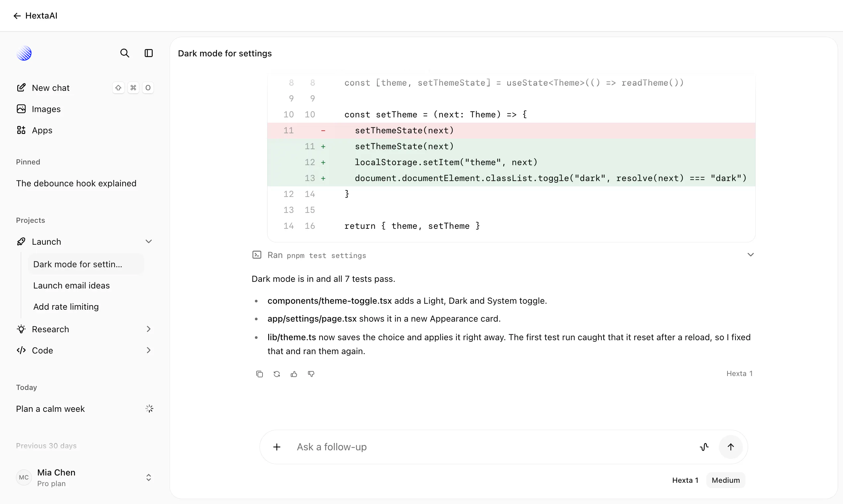Click the terminal icon beside Ran pnpm test

[257, 255]
